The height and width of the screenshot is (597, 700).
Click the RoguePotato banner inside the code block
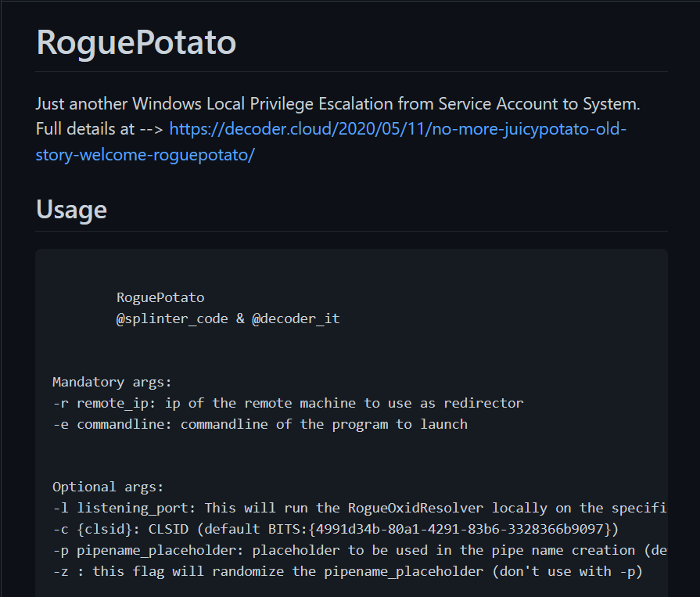coord(160,297)
